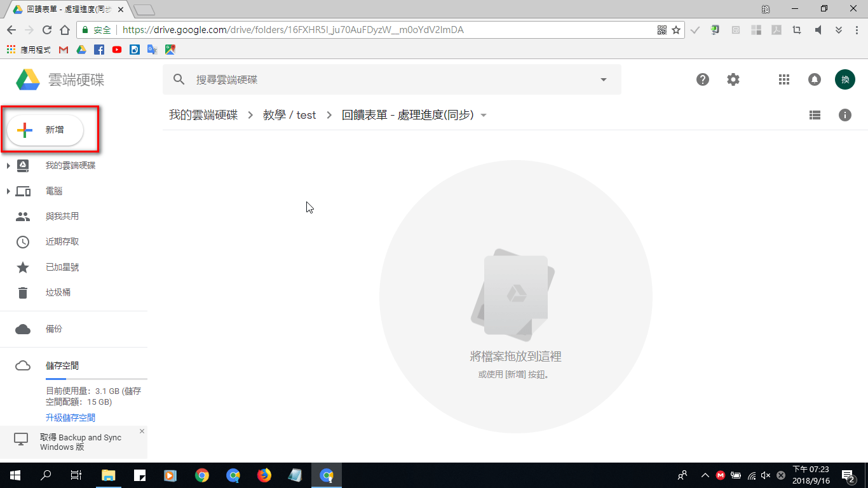
Task: Click 升級儲存空間 upgrade link
Action: point(71,417)
